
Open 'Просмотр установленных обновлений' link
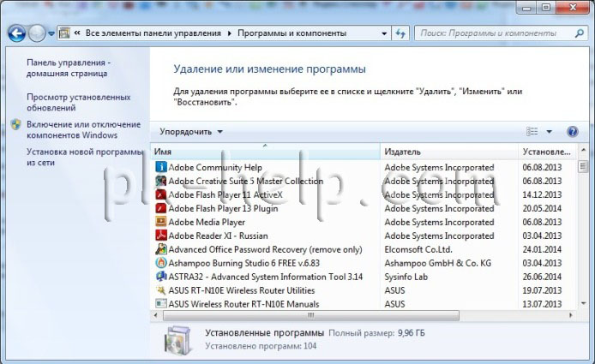[x=79, y=103]
